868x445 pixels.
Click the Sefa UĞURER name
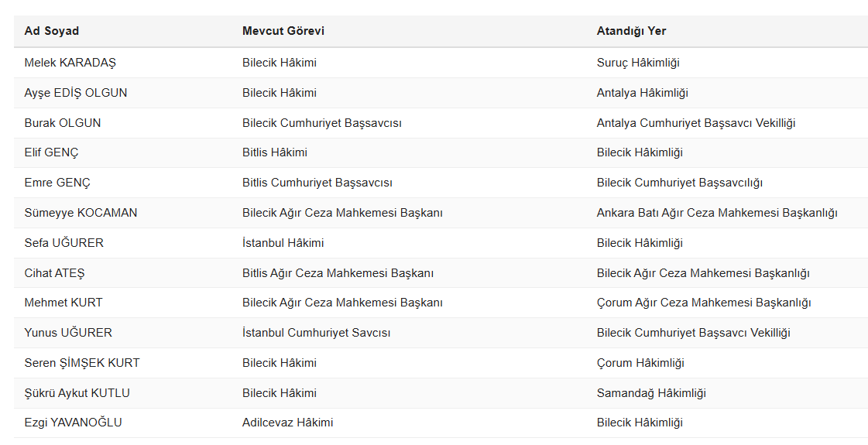point(63,242)
